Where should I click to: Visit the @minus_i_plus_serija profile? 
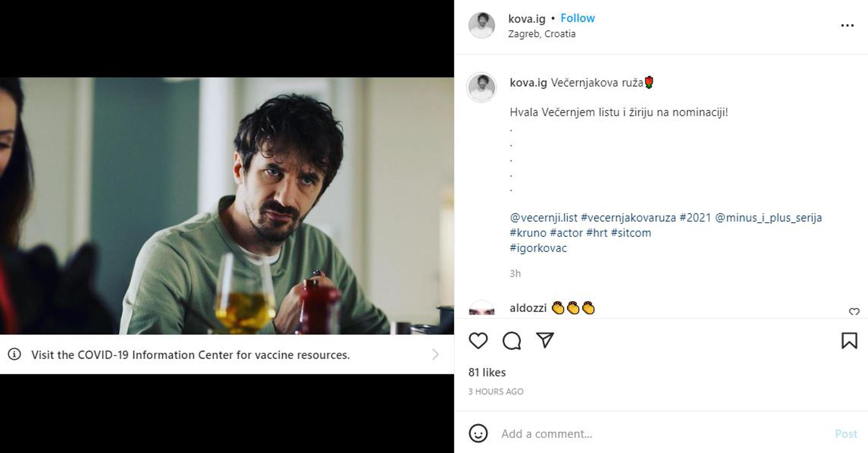768,218
